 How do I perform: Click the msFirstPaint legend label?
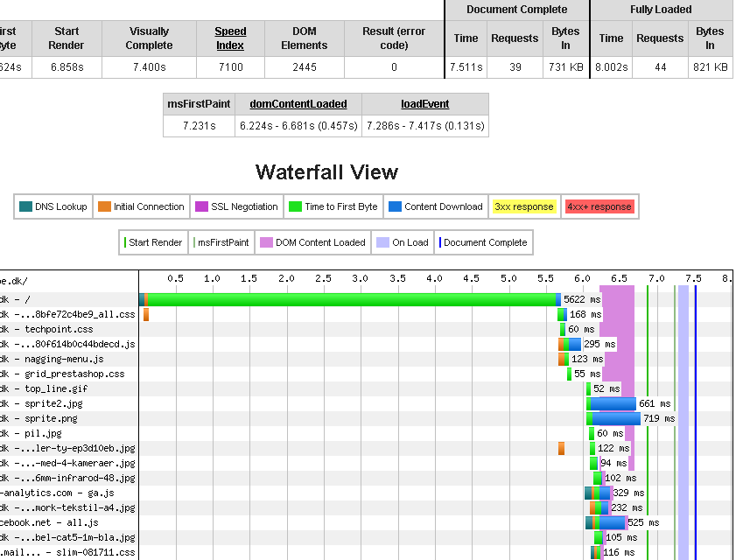(x=223, y=242)
